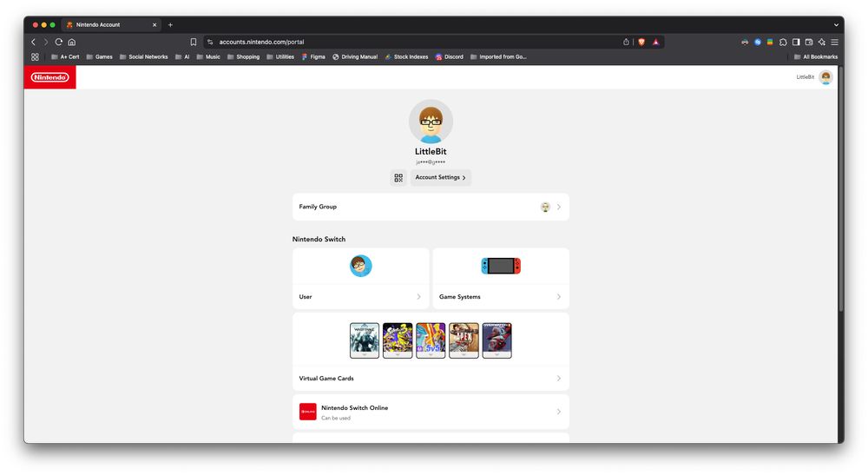The image size is (868, 475).
Task: Open Nintendo Switch Online membership row
Action: tap(431, 412)
